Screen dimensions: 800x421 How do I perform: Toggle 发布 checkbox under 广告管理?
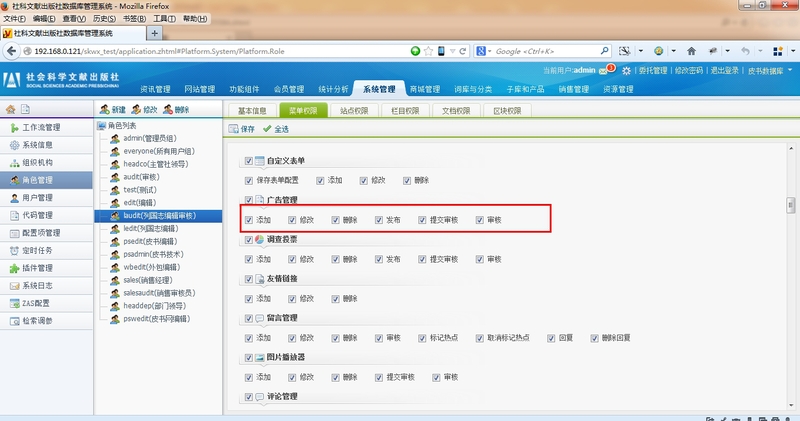[379, 220]
